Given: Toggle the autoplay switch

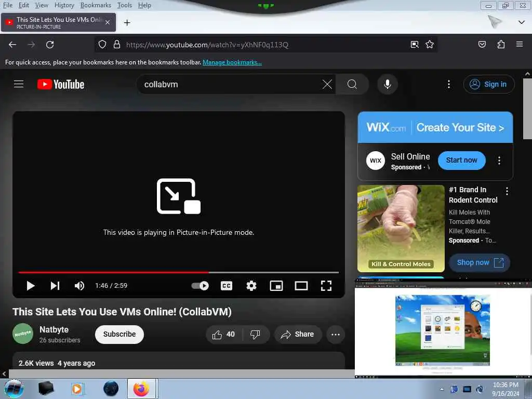Looking at the screenshot, I should pos(200,286).
